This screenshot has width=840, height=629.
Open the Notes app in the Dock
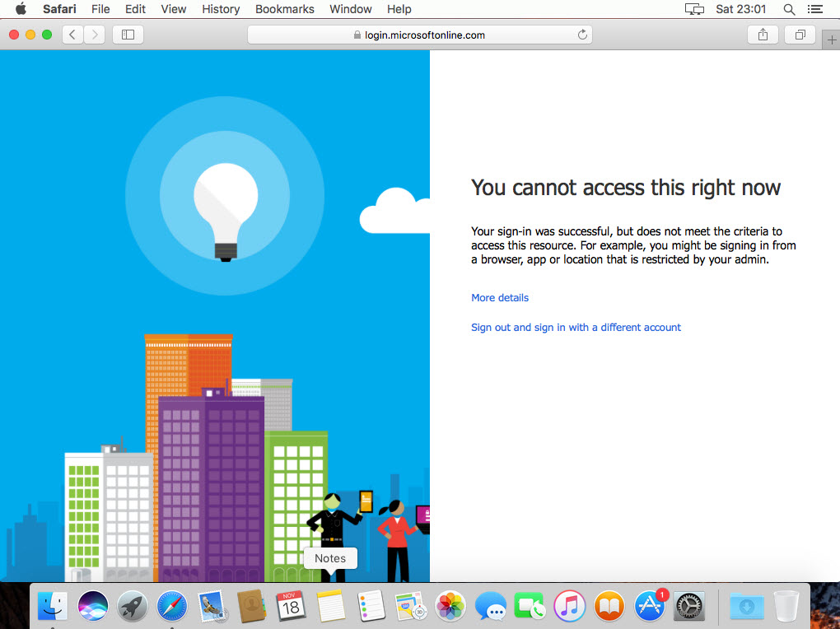pyautogui.click(x=330, y=607)
